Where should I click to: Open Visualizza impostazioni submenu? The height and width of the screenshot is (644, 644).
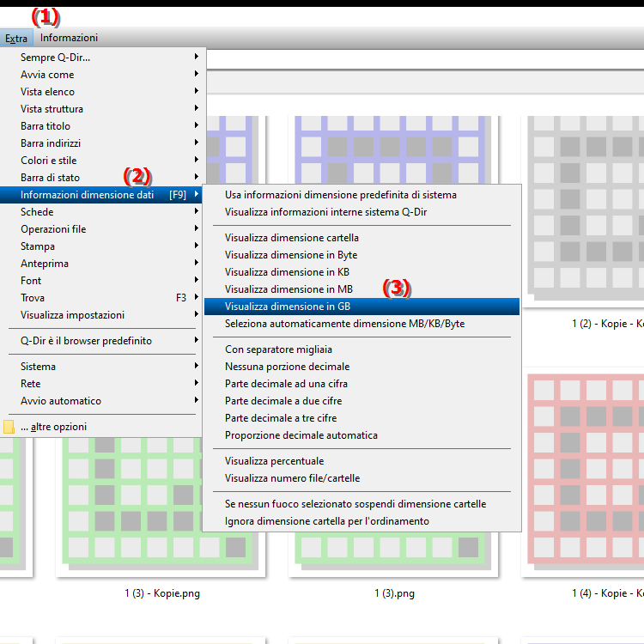tap(100, 315)
